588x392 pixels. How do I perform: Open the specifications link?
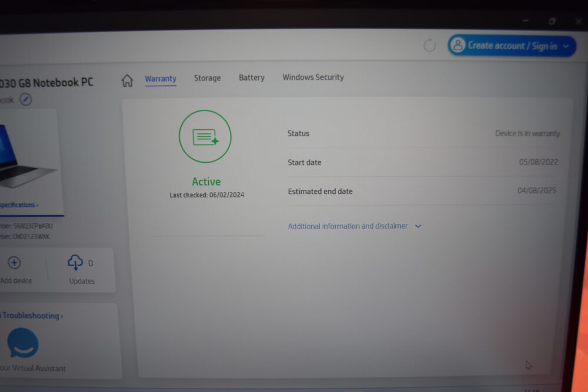click(x=18, y=205)
